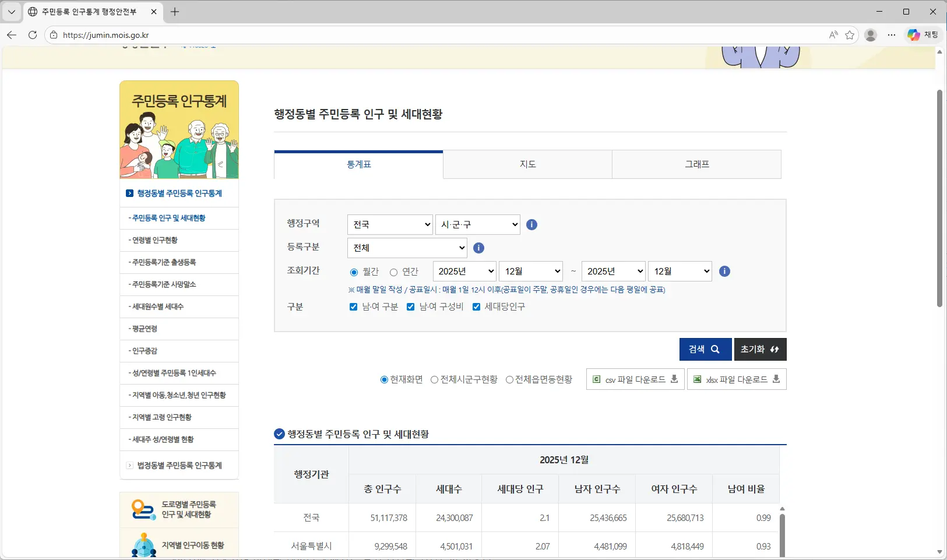Click the page vertical scrollbar

pyautogui.click(x=939, y=198)
